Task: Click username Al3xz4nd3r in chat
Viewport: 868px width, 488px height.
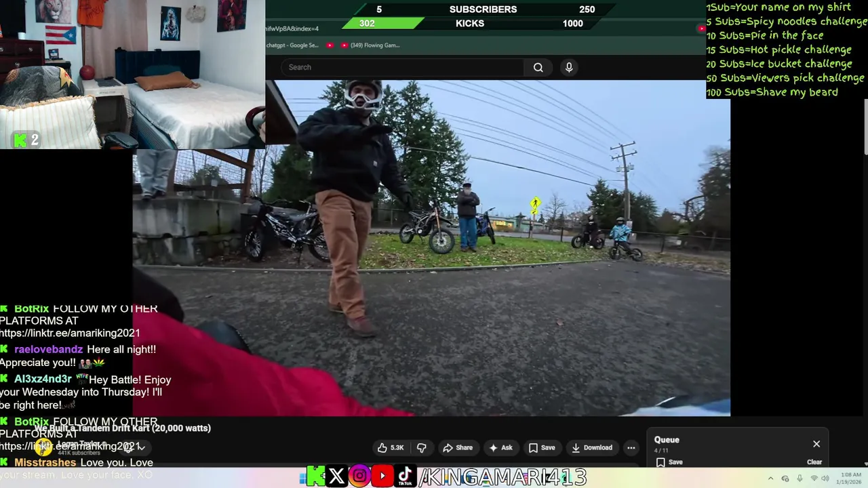Action: point(43,380)
